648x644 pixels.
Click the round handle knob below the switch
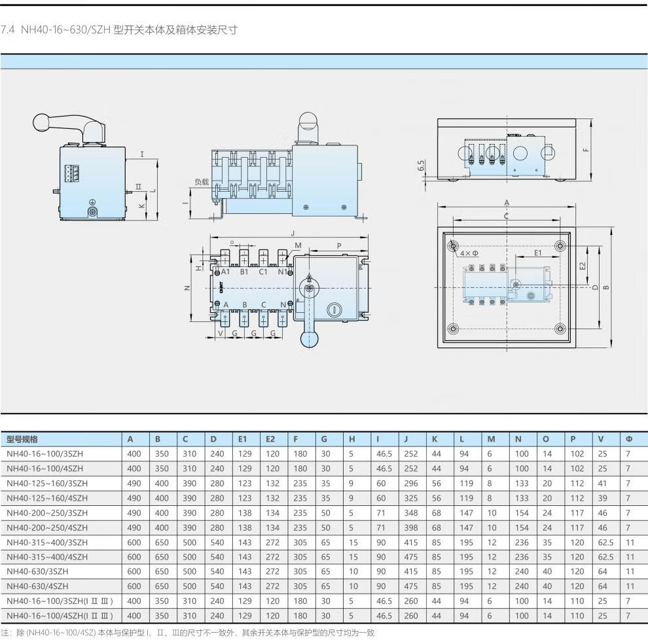point(308,338)
